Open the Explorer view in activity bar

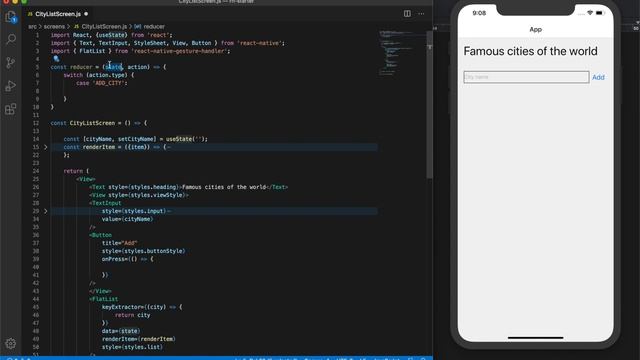pos(11,17)
